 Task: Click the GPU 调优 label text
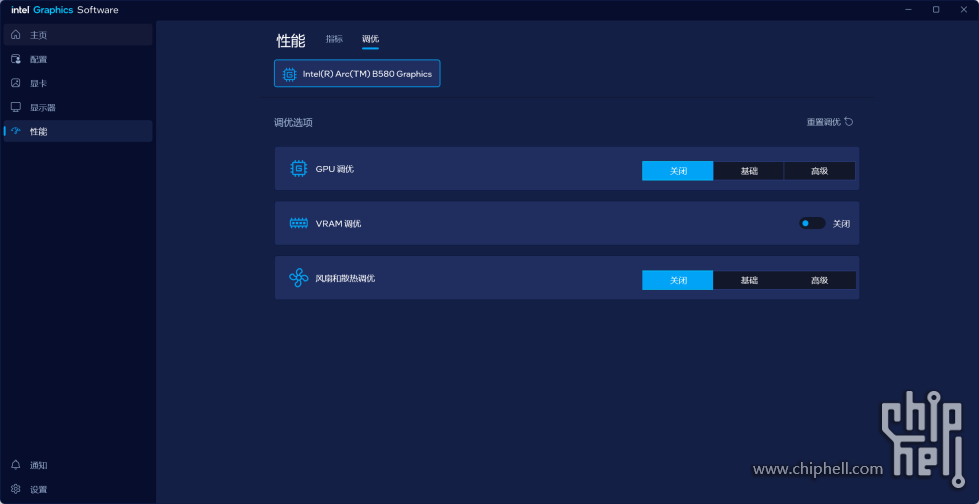tap(335, 169)
